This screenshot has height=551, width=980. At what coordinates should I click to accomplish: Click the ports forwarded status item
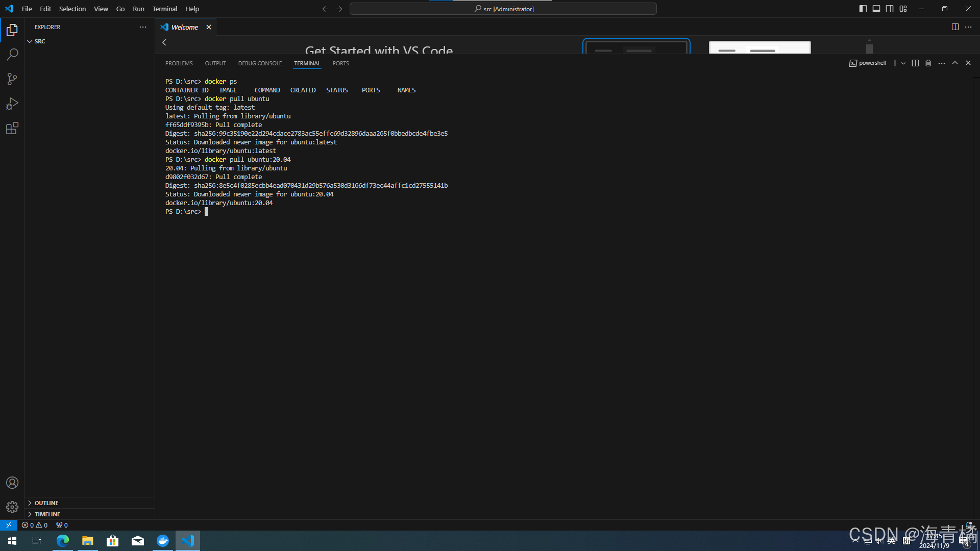pyautogui.click(x=62, y=525)
